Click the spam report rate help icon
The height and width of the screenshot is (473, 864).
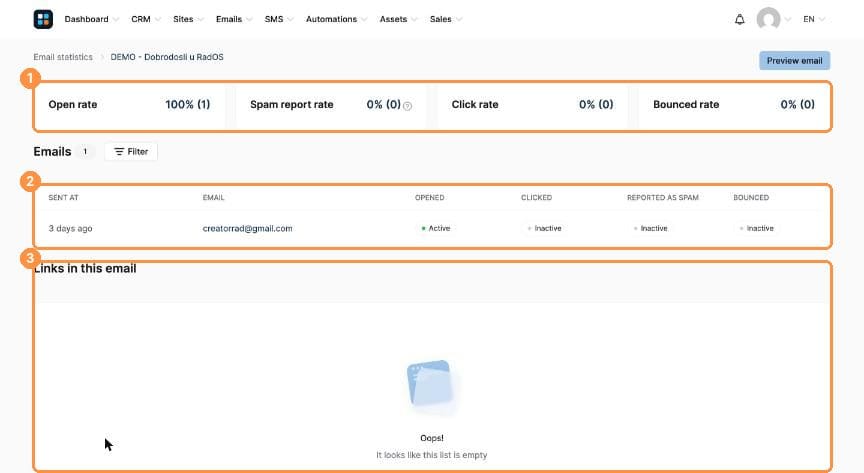(407, 106)
